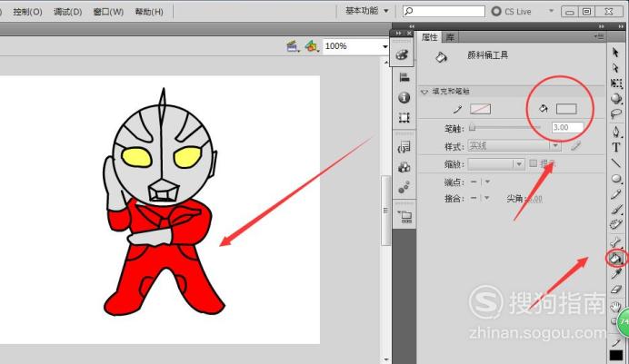Select the Selection arrow tool
The image size is (629, 364).
pyautogui.click(x=615, y=52)
